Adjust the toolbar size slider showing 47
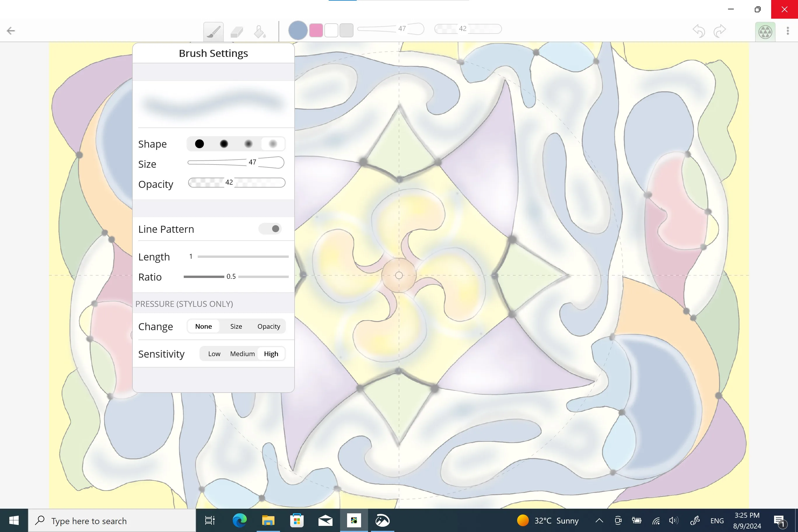Screen dimensions: 798x532 (x=391, y=29)
